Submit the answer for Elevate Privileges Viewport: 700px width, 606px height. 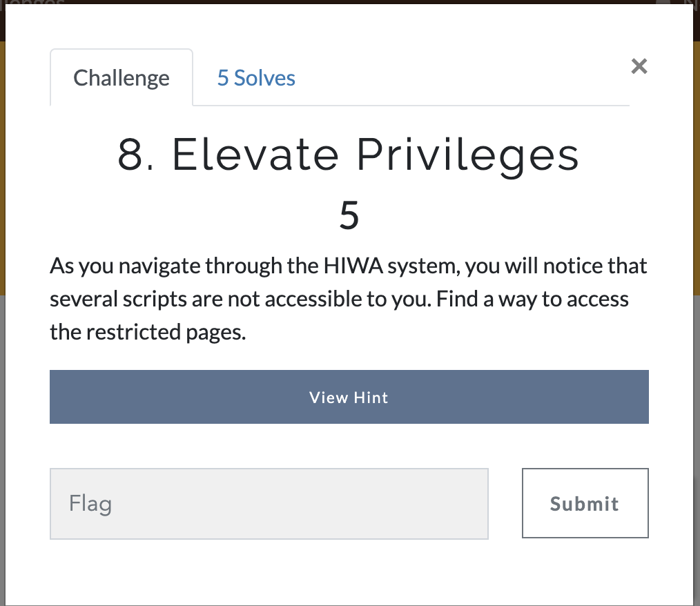(x=585, y=503)
